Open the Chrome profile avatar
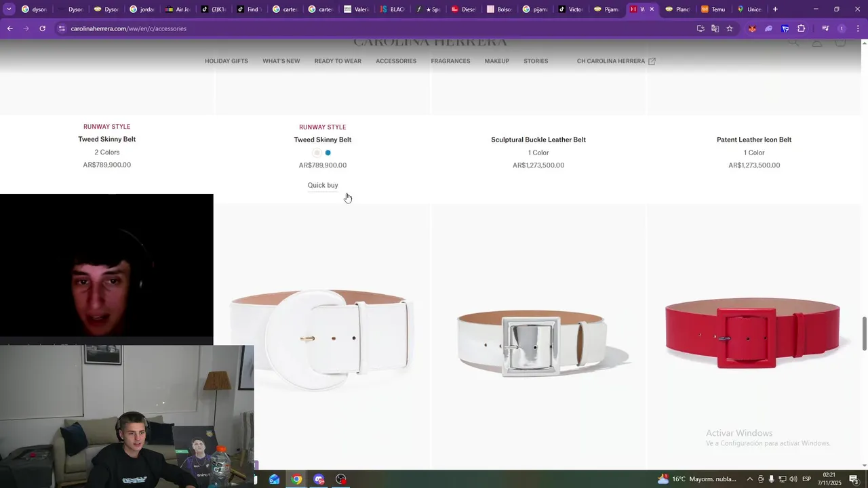This screenshot has height=488, width=868. (842, 28)
